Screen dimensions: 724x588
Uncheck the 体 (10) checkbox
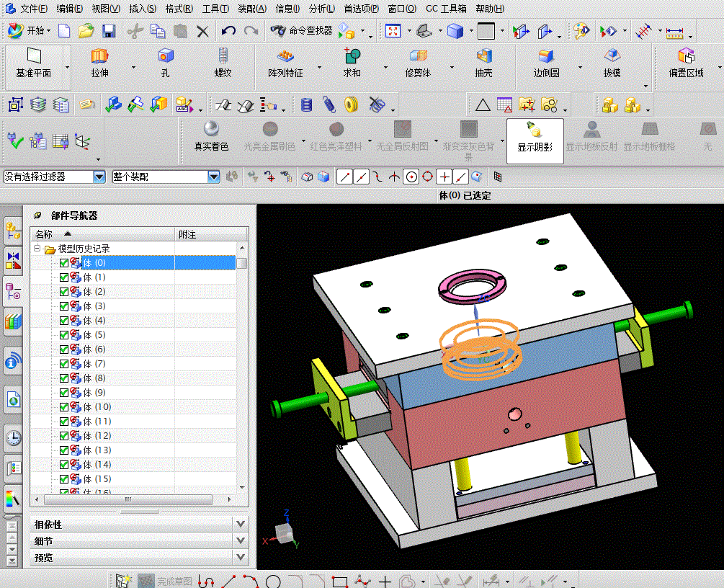click(64, 407)
